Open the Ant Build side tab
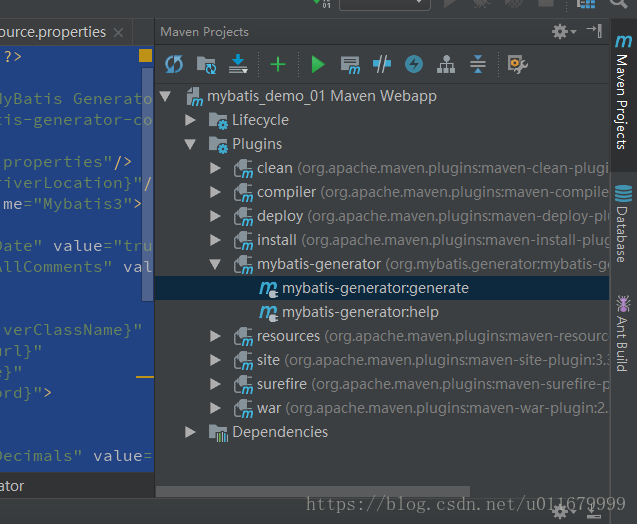 point(623,333)
